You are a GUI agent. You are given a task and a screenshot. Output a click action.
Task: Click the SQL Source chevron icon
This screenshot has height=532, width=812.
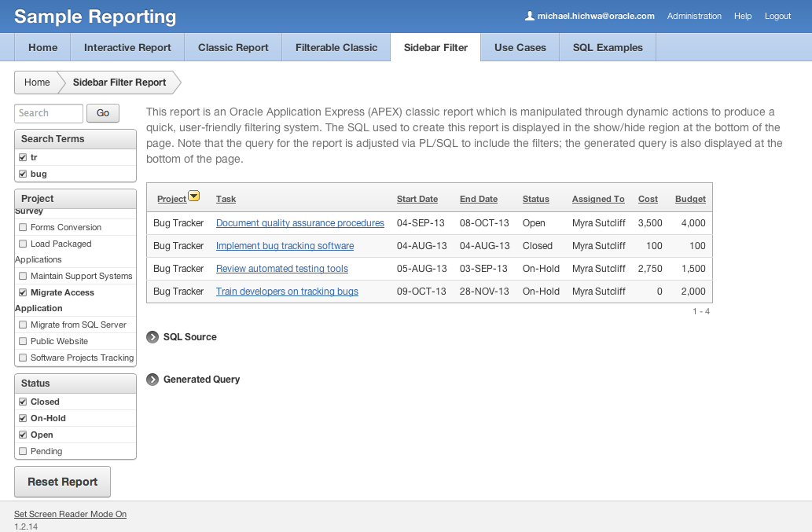(x=152, y=336)
